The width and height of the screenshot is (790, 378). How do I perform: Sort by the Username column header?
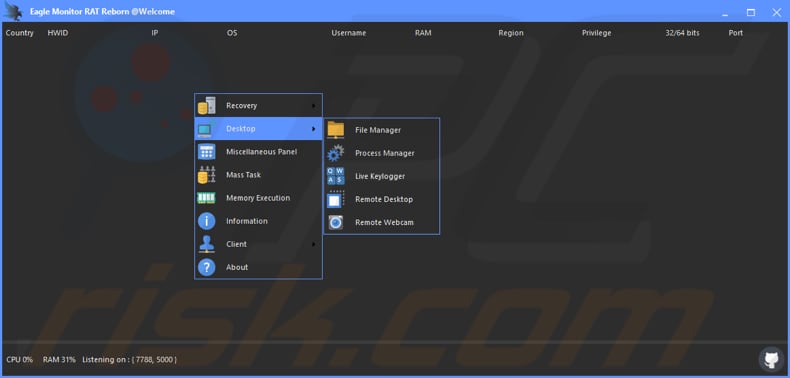(349, 33)
